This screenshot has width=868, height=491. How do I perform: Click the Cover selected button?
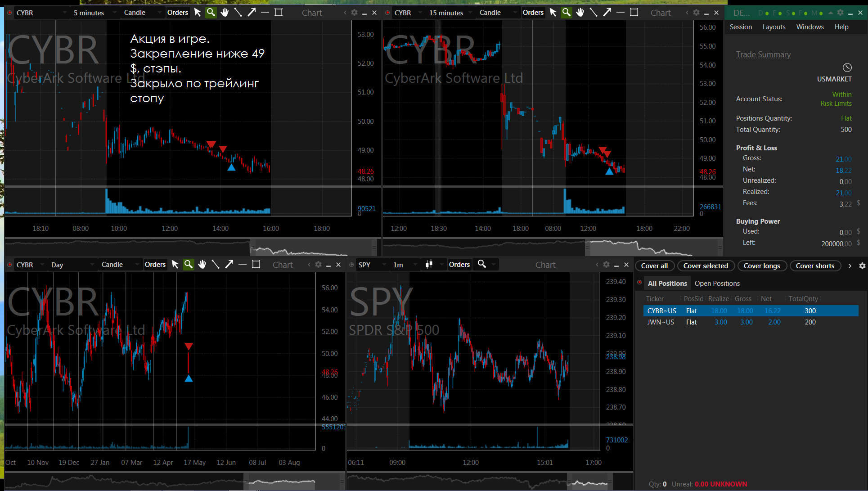click(706, 266)
